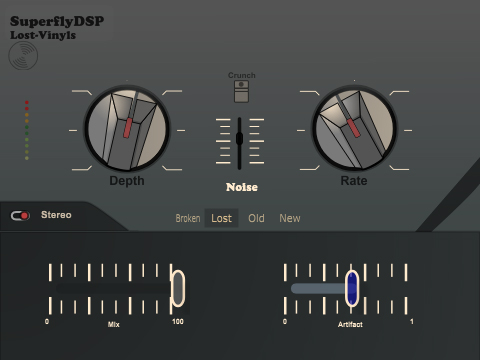Click the Artifact label
This screenshot has width=480, height=360.
pos(350,324)
